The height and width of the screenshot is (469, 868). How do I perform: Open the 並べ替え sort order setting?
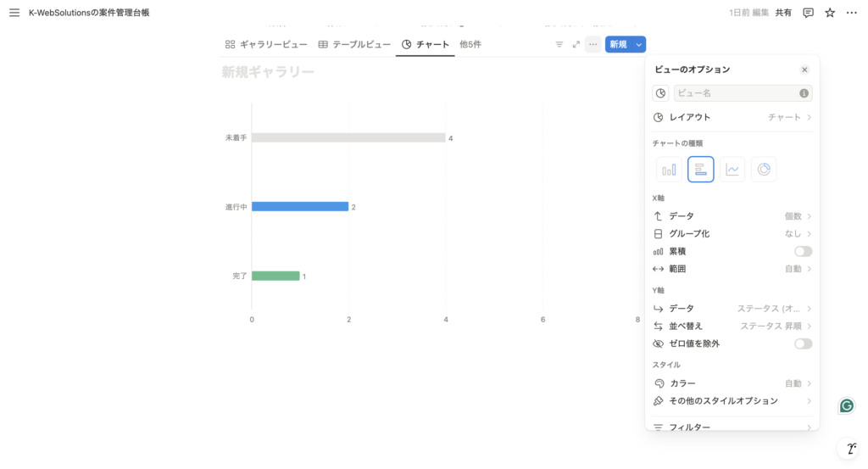pyautogui.click(x=732, y=326)
